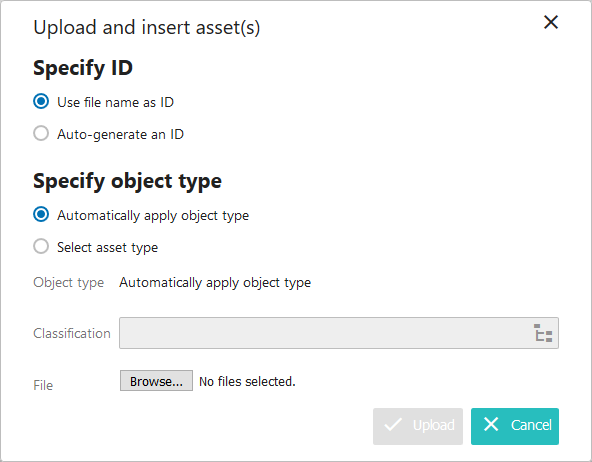The width and height of the screenshot is (592, 462).
Task: Click the 'Select asset type' label text
Action: point(108,248)
